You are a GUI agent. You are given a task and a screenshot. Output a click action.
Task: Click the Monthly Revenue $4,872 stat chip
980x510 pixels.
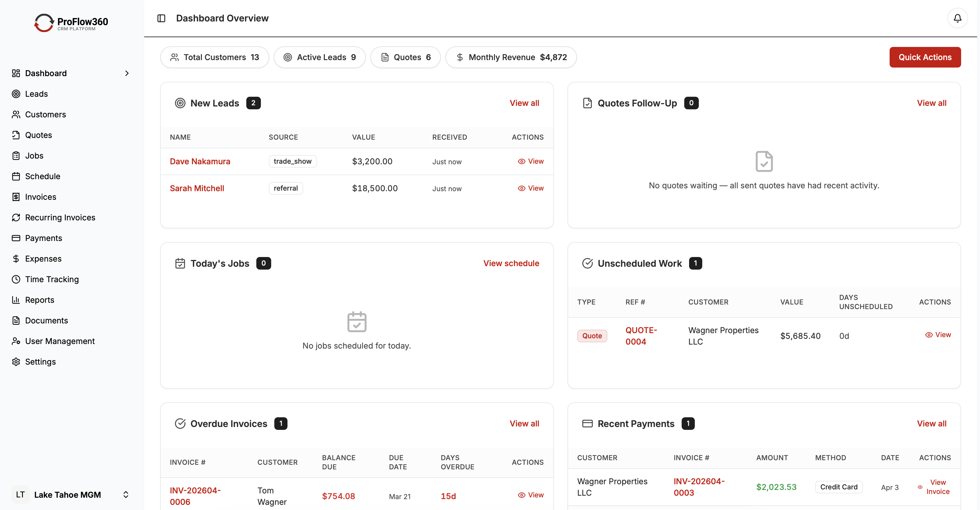511,57
